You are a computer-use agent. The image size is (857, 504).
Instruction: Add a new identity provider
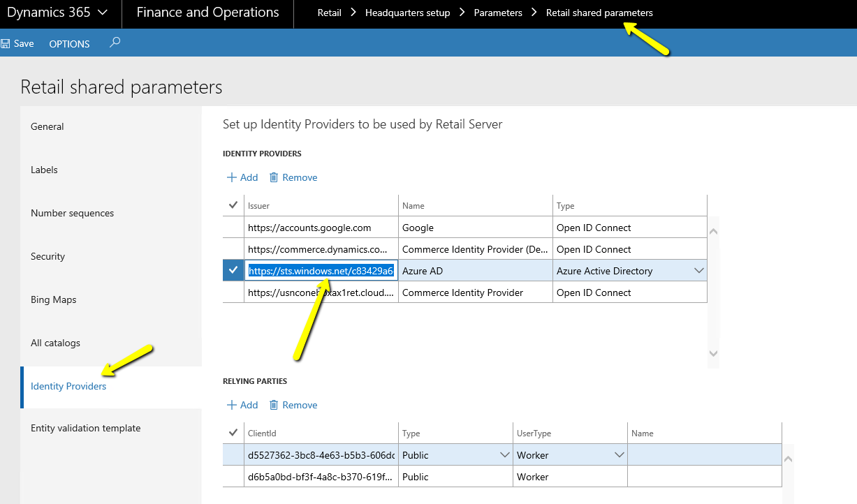pos(242,177)
